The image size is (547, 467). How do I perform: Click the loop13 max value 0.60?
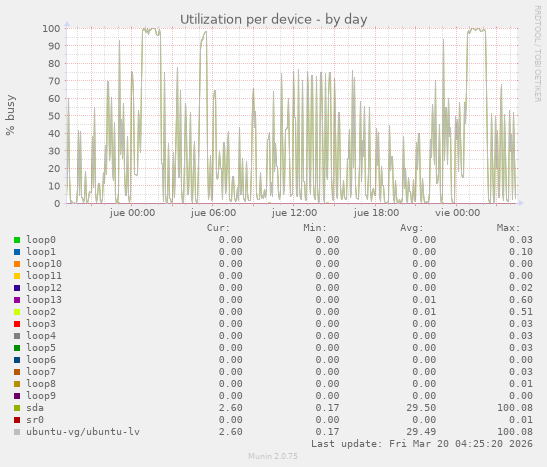click(x=521, y=300)
